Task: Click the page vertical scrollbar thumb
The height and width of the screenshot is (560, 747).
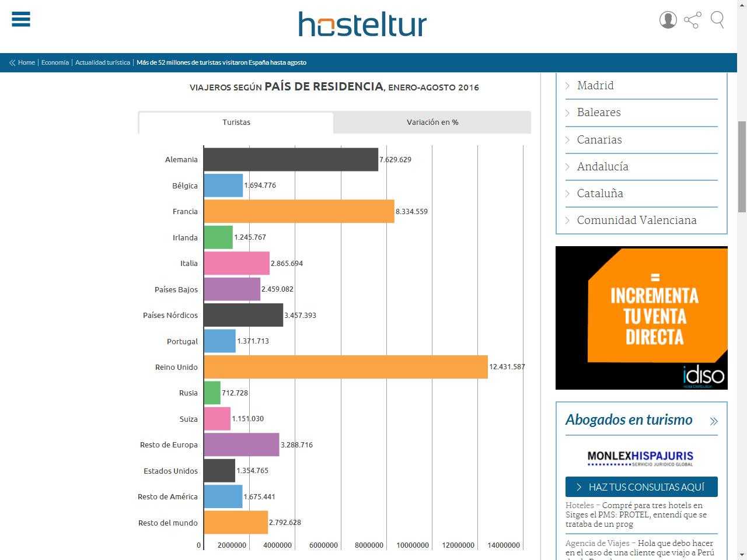Action: pos(742,166)
